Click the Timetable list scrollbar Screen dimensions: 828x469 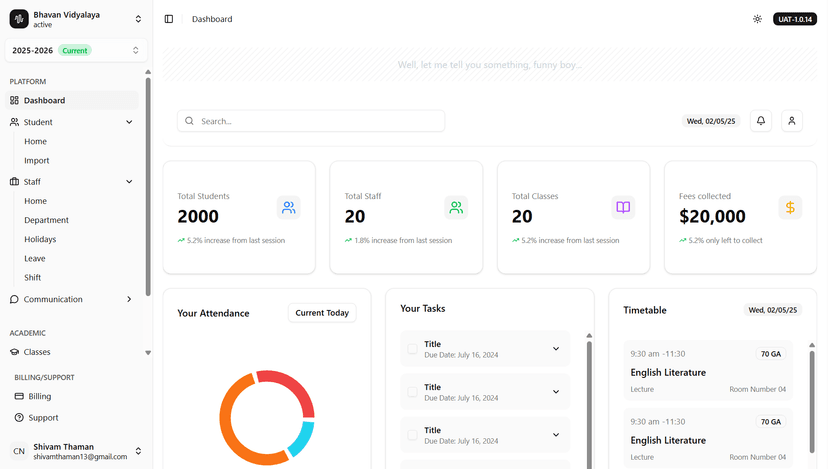[x=812, y=401]
